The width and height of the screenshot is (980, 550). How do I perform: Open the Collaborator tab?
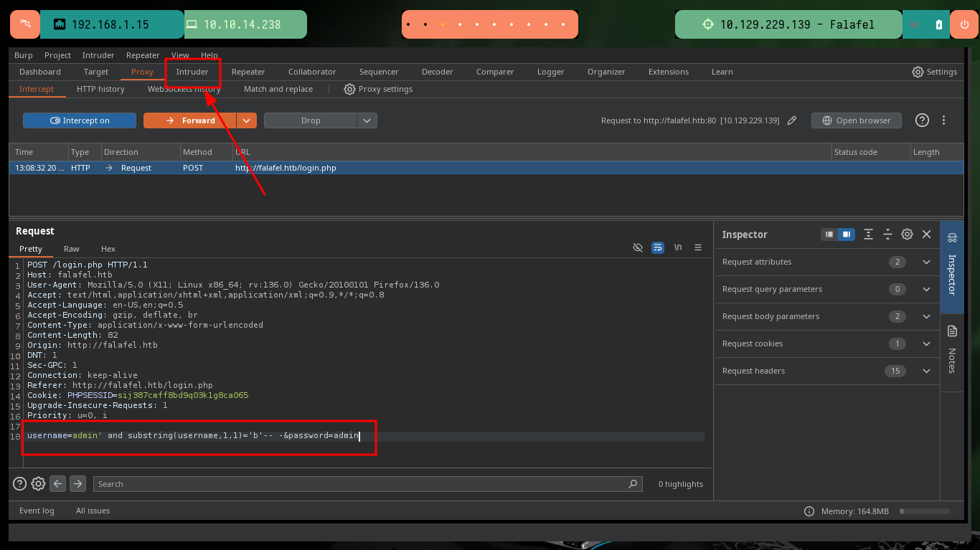(312, 72)
